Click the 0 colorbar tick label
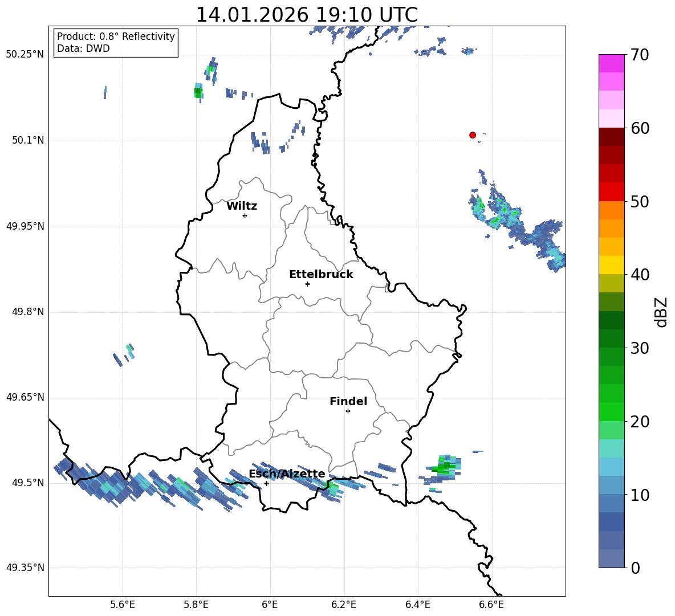 point(636,568)
